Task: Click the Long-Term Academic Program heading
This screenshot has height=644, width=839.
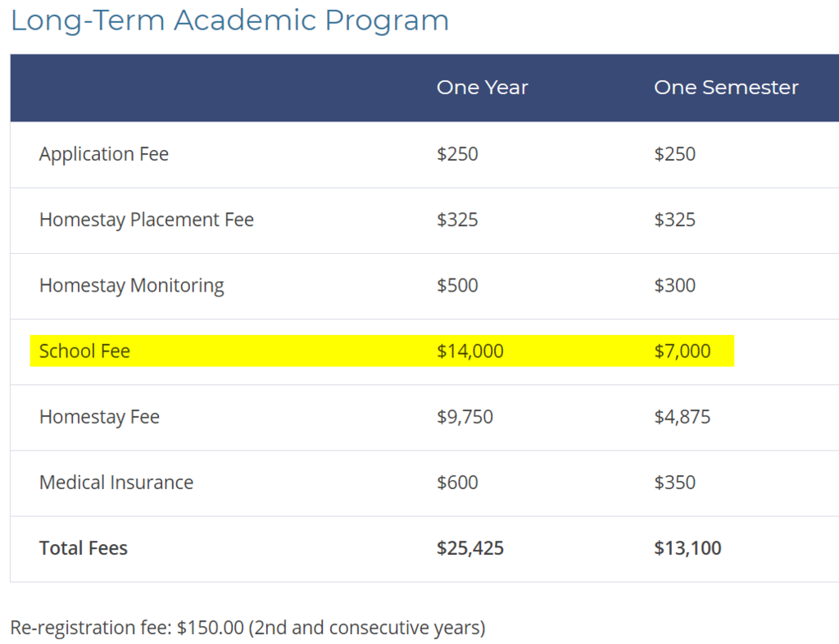Action: click(229, 20)
